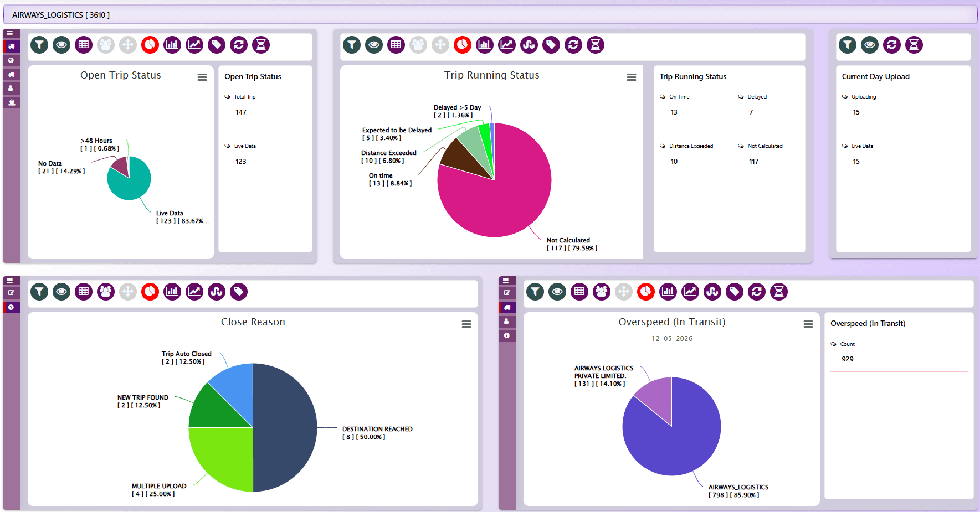Open filter in Open Trip Status toolbar
Image resolution: width=980 pixels, height=512 pixels.
[x=39, y=45]
